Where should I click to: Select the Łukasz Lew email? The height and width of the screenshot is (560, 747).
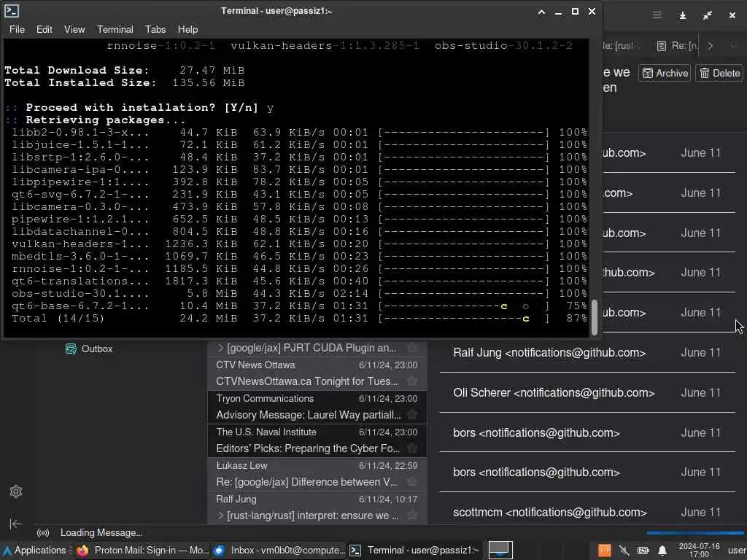tap(317, 474)
